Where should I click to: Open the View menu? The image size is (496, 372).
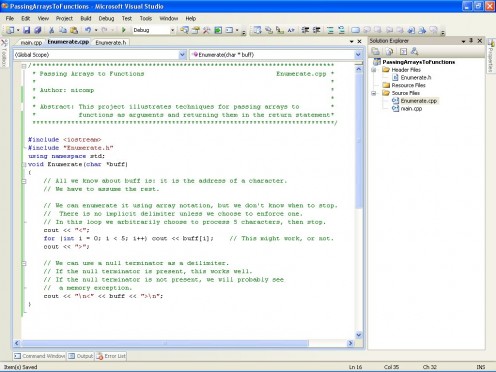[43, 18]
